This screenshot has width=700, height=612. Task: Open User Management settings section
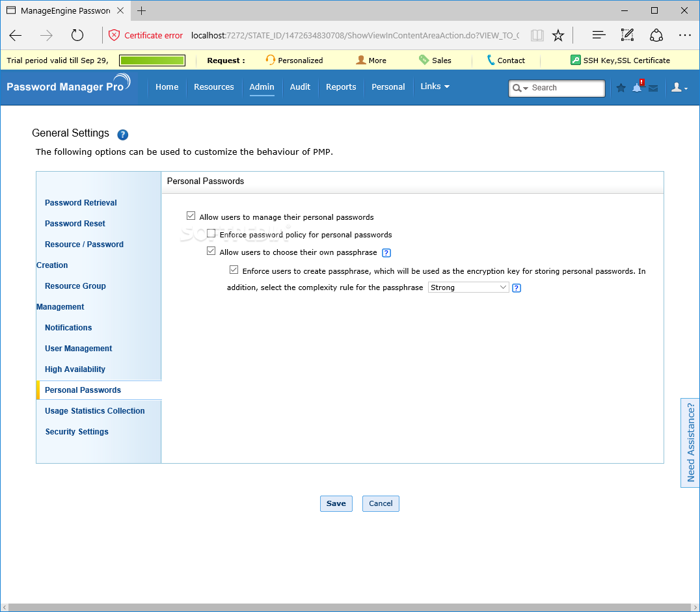pos(79,349)
